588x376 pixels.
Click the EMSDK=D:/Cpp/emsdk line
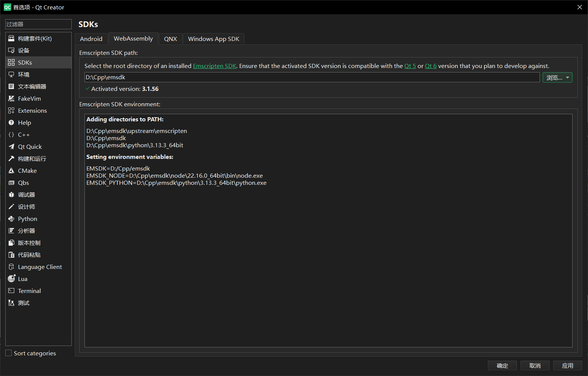coord(118,168)
